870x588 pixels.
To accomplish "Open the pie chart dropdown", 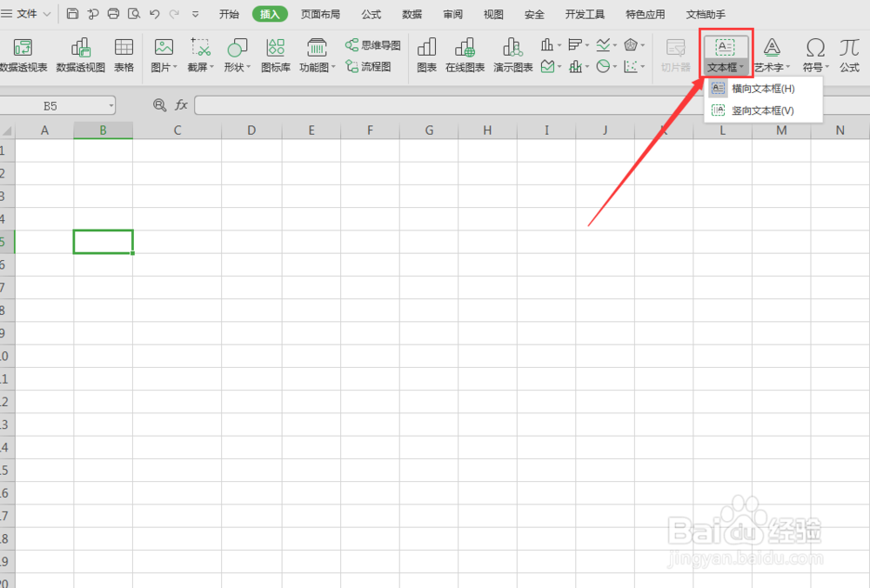I will pos(606,67).
